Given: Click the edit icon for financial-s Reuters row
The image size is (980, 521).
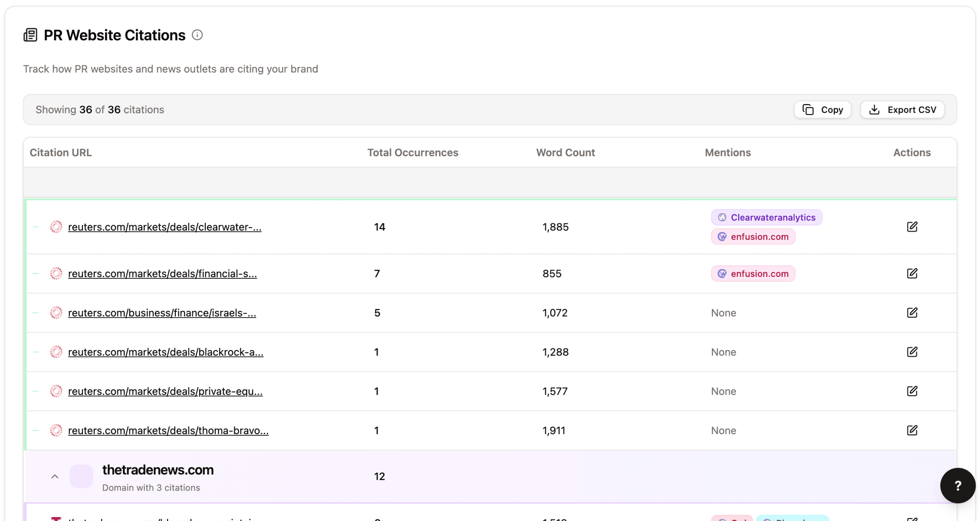Looking at the screenshot, I should (x=912, y=273).
